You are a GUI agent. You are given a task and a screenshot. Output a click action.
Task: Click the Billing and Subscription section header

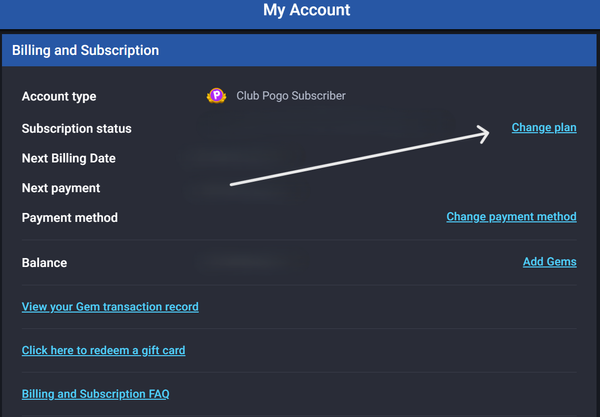(x=85, y=50)
